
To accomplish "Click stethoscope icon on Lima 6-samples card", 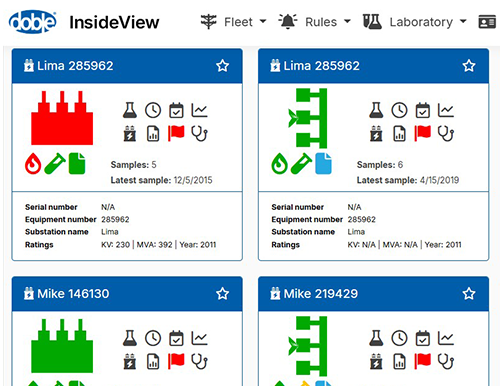I will coord(446,134).
